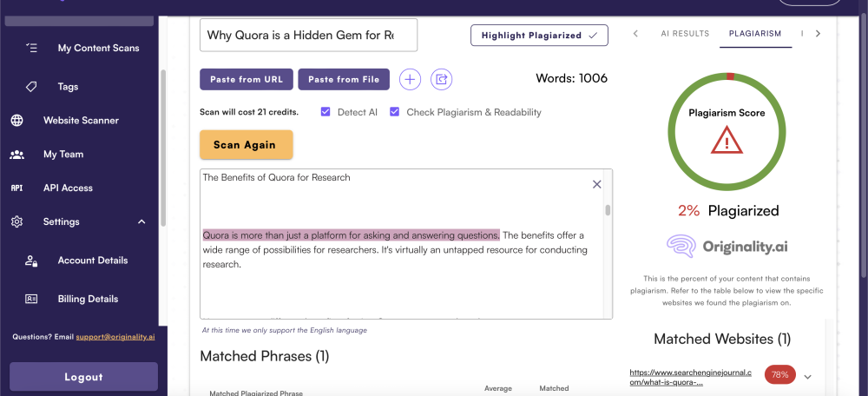Switch to the AI RESULTS tab
This screenshot has width=868, height=396.
(x=685, y=33)
